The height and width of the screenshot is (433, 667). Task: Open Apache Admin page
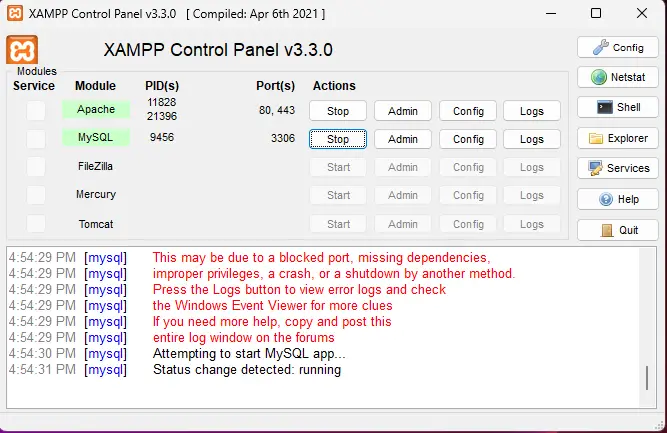click(403, 111)
